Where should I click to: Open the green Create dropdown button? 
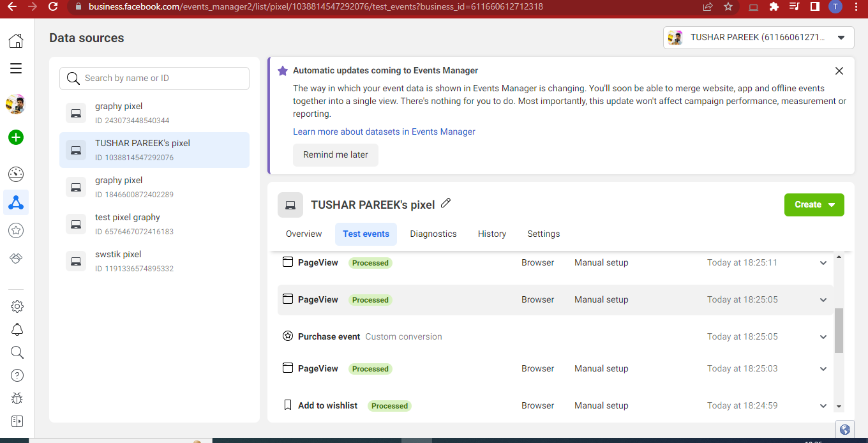pyautogui.click(x=814, y=205)
